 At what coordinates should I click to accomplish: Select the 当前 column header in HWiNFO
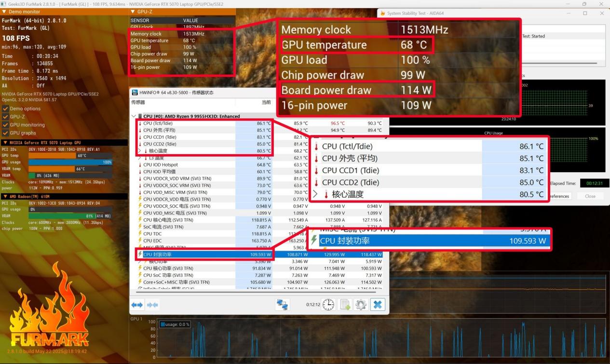(x=266, y=102)
